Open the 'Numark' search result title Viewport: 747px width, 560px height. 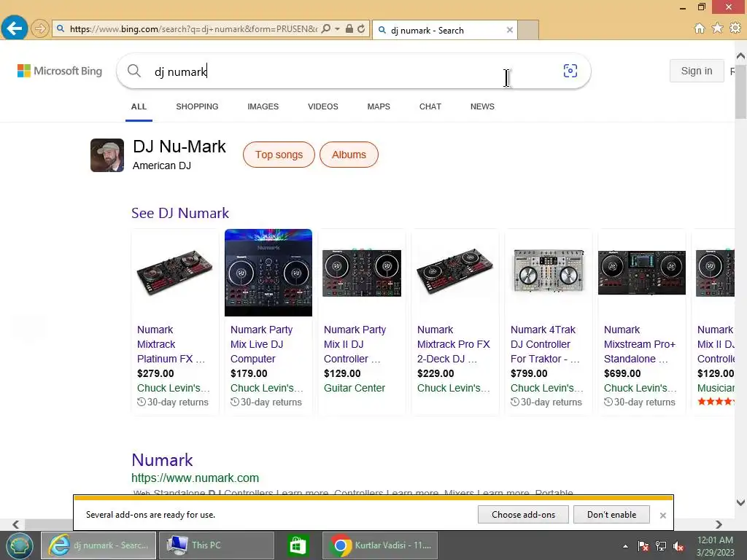point(163,460)
